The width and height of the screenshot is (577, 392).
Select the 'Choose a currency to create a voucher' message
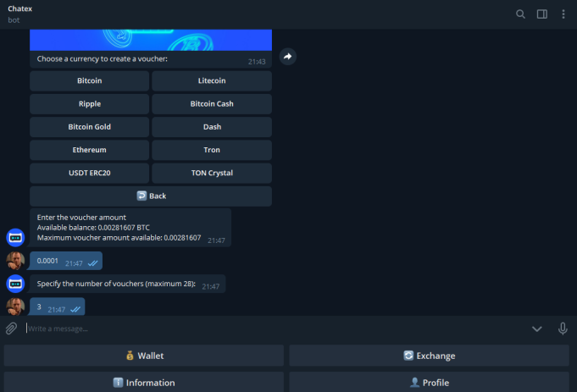[x=151, y=59]
